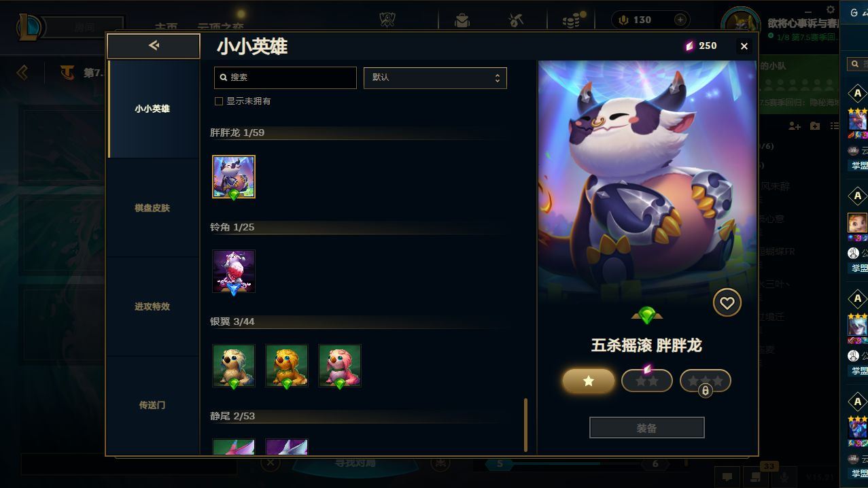This screenshot has width=868, height=488.
Task: Switch to 棋盘皮肤 tab
Action: click(152, 208)
